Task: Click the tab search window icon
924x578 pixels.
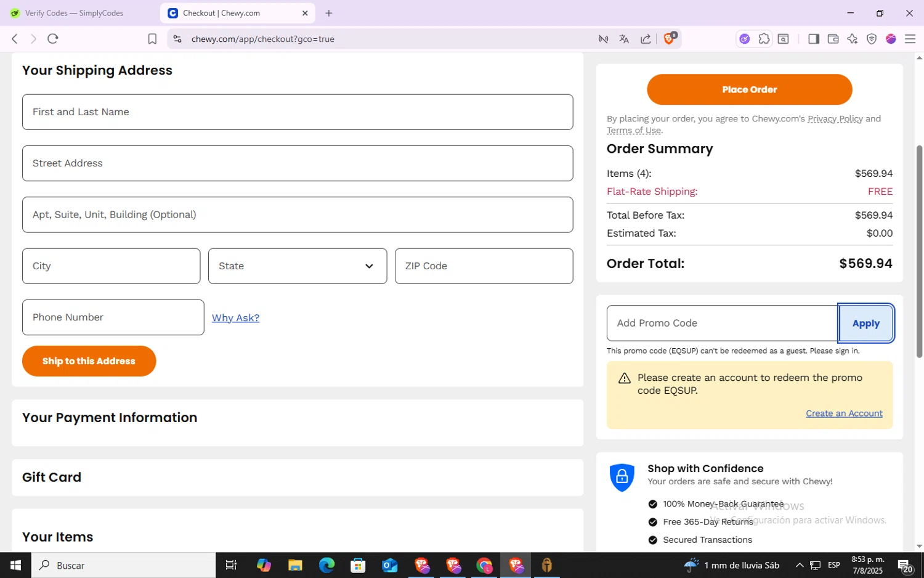Action: [783, 39]
